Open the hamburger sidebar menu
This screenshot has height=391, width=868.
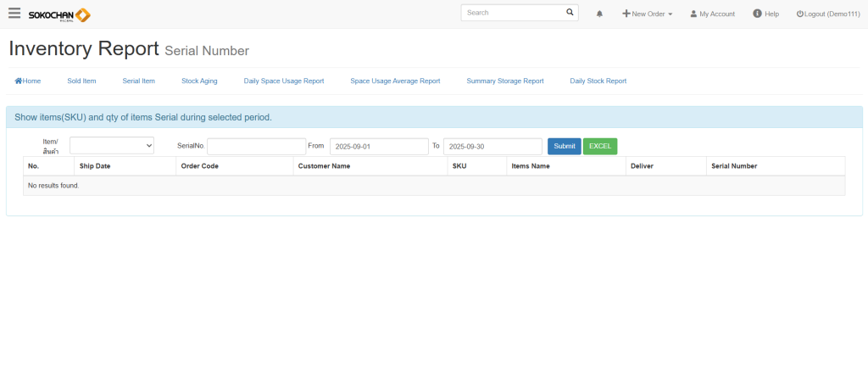[14, 14]
